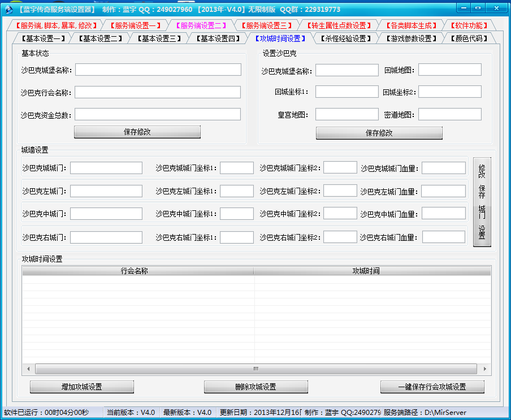This screenshot has height=420, width=511.
Task: Click the horizontal scrollbar right arrow
Action: [485, 369]
